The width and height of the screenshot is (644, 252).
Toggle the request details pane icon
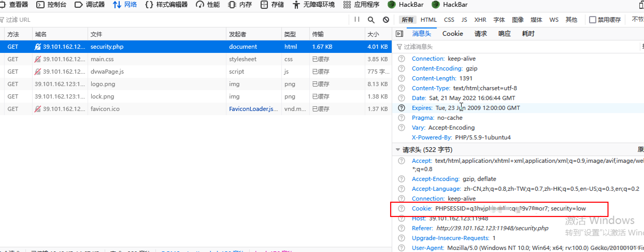pos(399,34)
